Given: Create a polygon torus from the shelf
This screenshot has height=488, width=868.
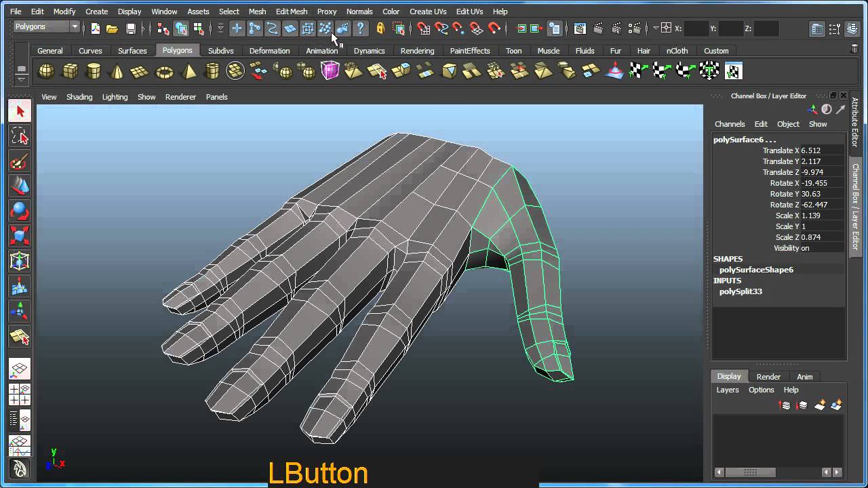Looking at the screenshot, I should (x=165, y=71).
